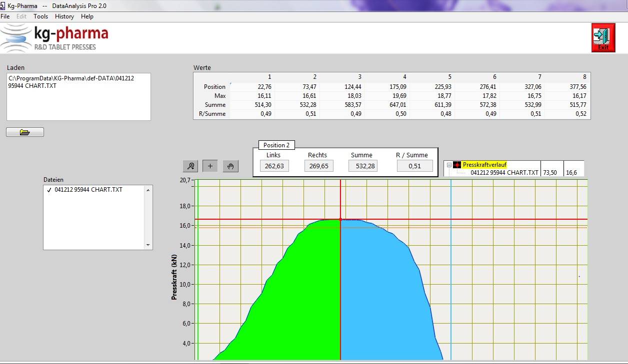Click the red cursor point on curve peak
This screenshot has height=364, width=628.
(x=340, y=219)
